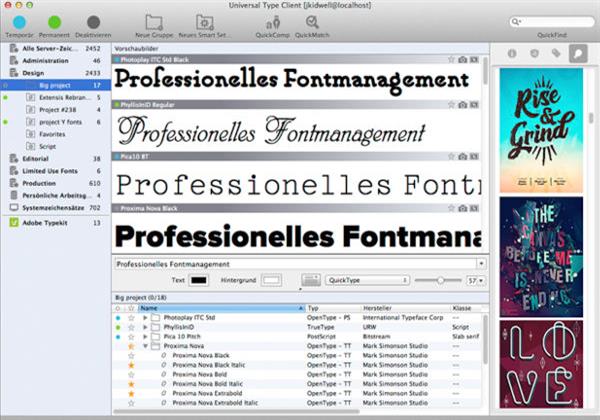Toggle favorite star for Proxima Nova Bold
This screenshot has height=420, width=600.
tap(131, 374)
